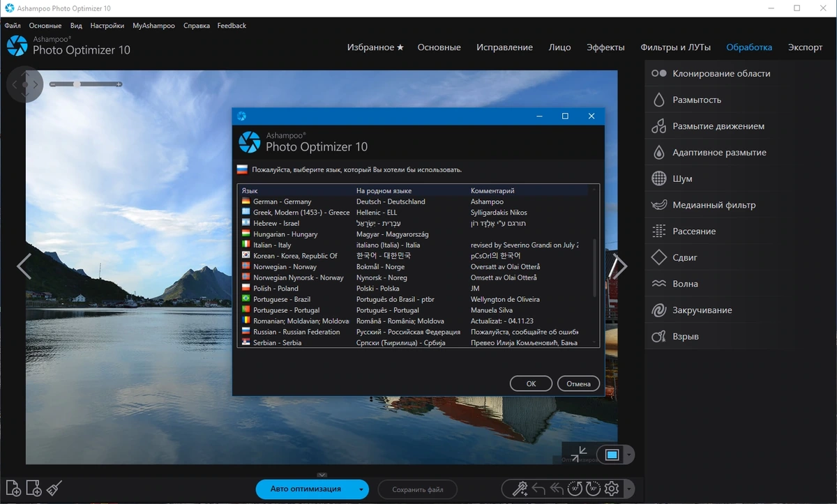The image size is (837, 504).
Task: Switch to the Избранное tab
Action: coord(375,47)
